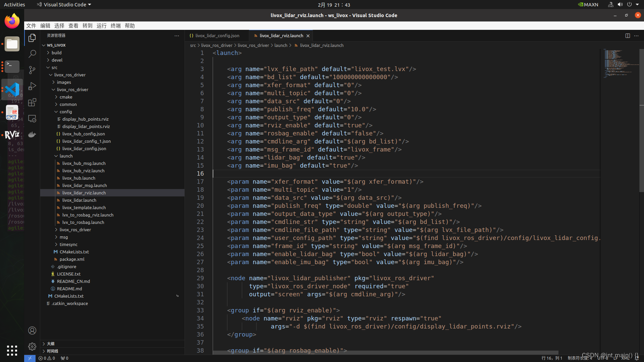Expand the images folder
The image size is (644, 362).
click(x=54, y=82)
